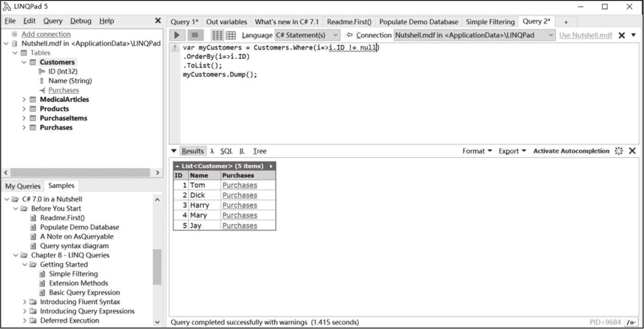Viewport: 644px width, 329px height.
Task: Show the IL results tab
Action: [x=242, y=151]
